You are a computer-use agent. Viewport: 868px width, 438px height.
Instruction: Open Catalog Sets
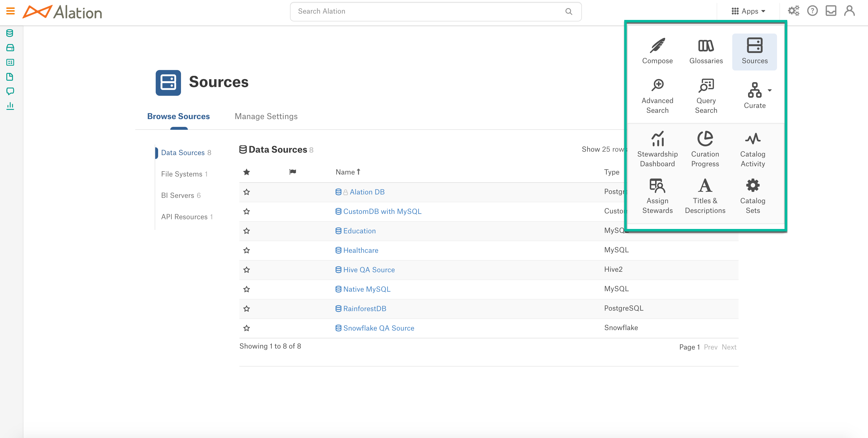pyautogui.click(x=753, y=196)
